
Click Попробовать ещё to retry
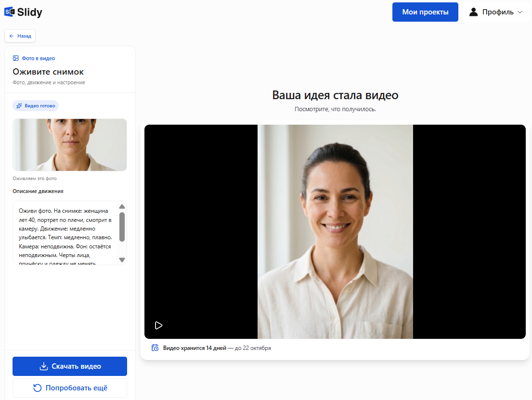[69, 388]
